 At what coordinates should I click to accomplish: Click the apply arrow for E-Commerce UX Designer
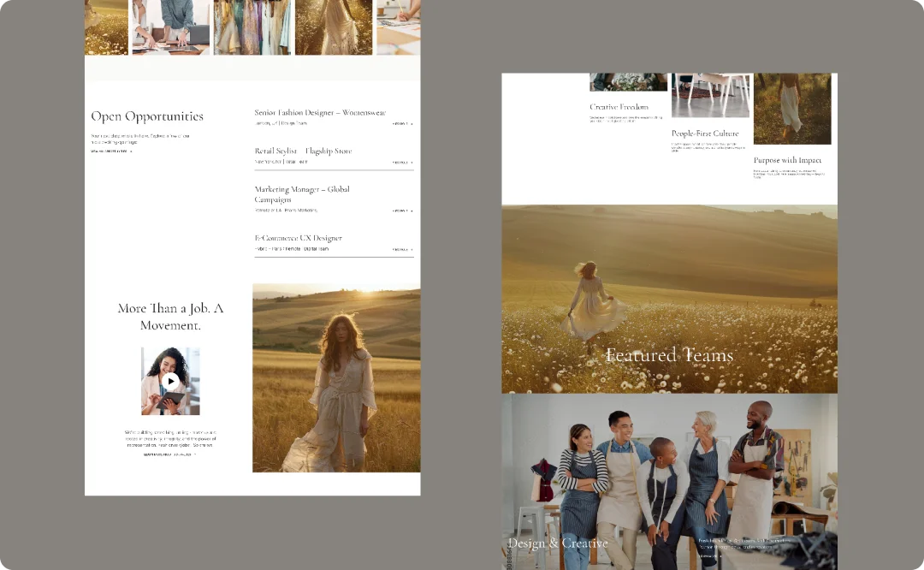pos(402,250)
